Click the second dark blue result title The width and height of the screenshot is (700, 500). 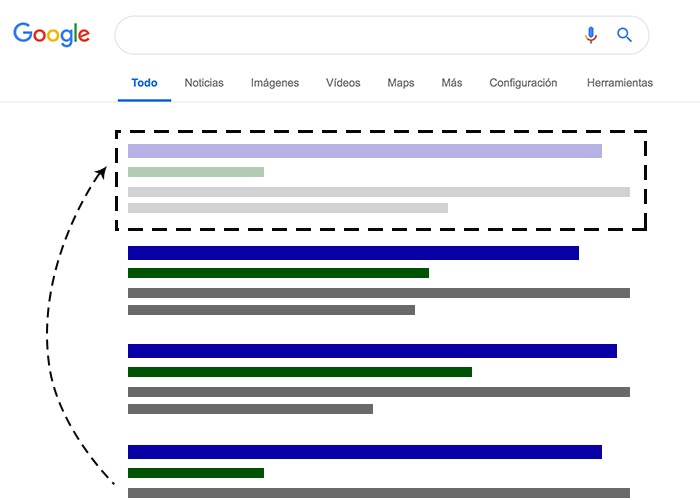372,351
